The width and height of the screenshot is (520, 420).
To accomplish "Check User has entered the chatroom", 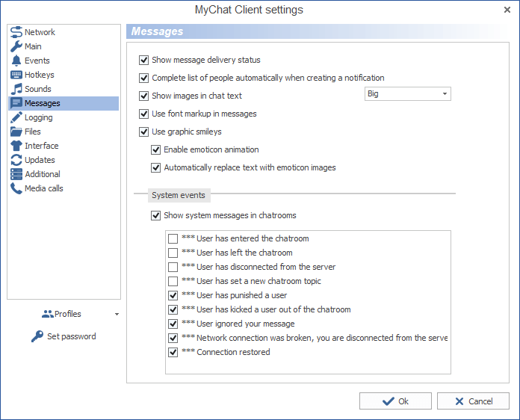I will pos(173,238).
